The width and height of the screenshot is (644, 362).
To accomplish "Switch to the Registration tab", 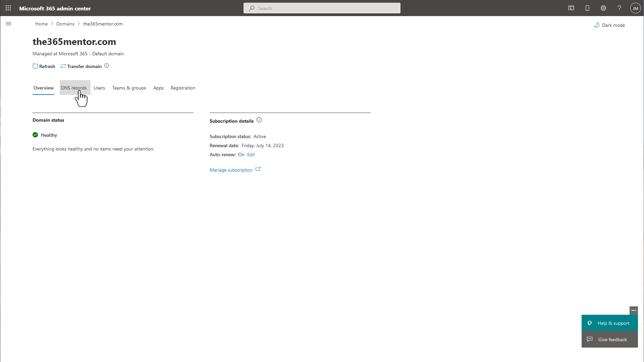I will coord(183,88).
